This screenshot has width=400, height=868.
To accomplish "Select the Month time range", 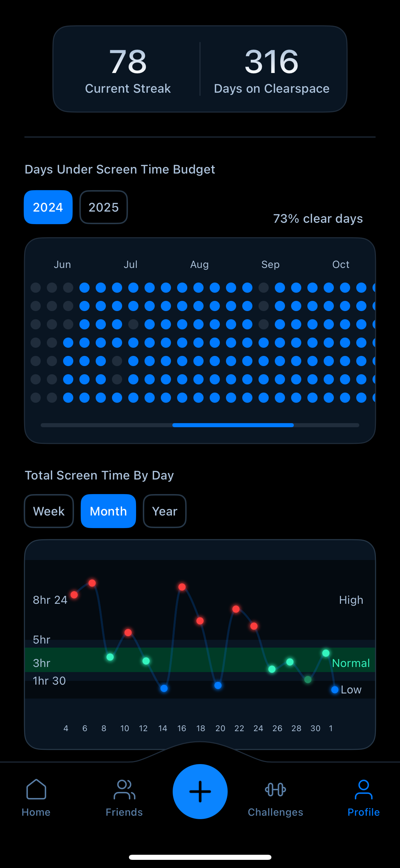I will [x=108, y=511].
